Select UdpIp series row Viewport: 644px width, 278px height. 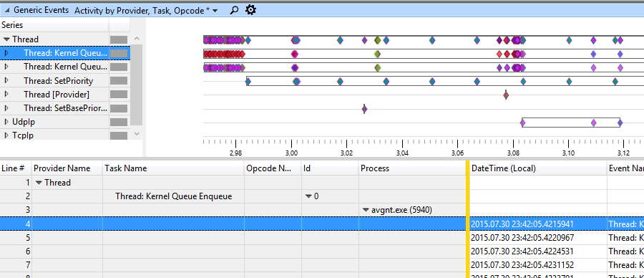click(x=23, y=122)
